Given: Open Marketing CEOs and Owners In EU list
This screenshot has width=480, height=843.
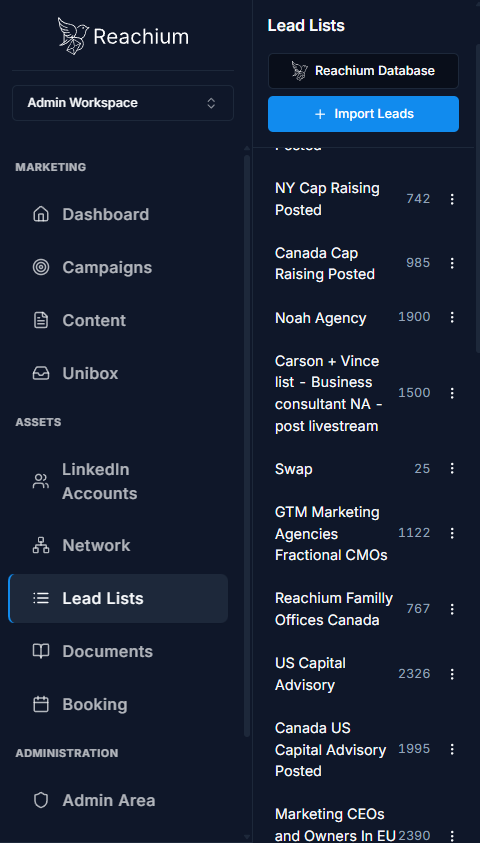Looking at the screenshot, I should [335, 825].
